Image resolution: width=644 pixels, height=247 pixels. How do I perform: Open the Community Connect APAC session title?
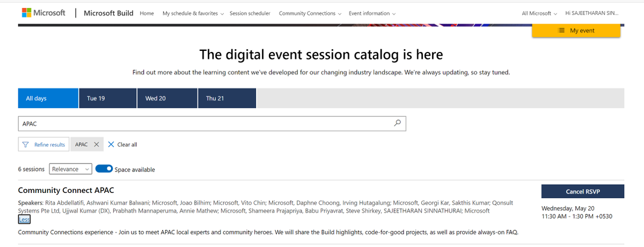[66, 190]
